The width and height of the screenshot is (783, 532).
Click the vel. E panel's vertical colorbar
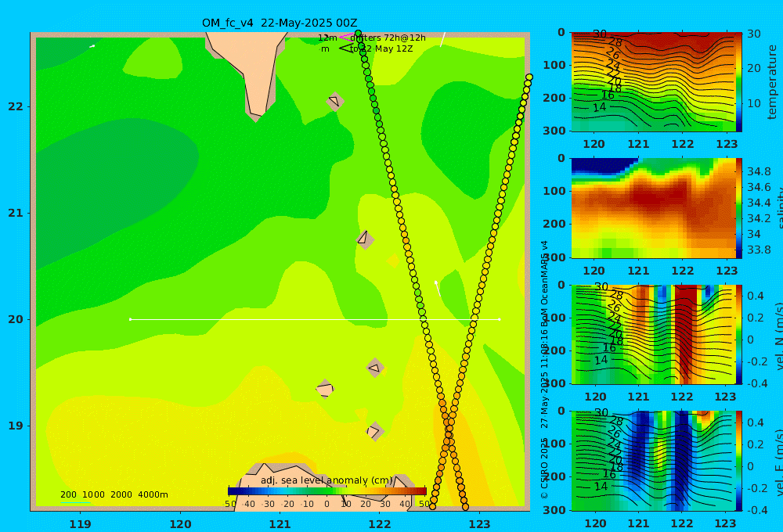pyautogui.click(x=739, y=461)
